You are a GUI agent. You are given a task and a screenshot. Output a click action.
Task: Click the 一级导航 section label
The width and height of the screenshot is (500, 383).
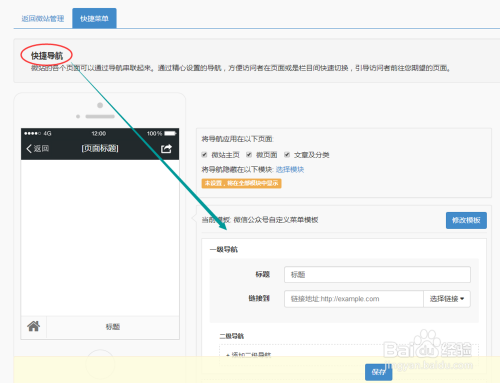pyautogui.click(x=224, y=249)
